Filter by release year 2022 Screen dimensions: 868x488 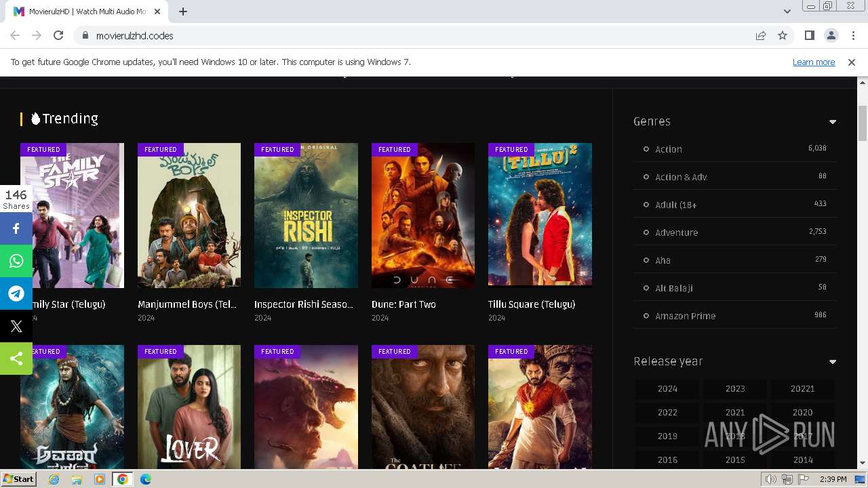click(667, 413)
